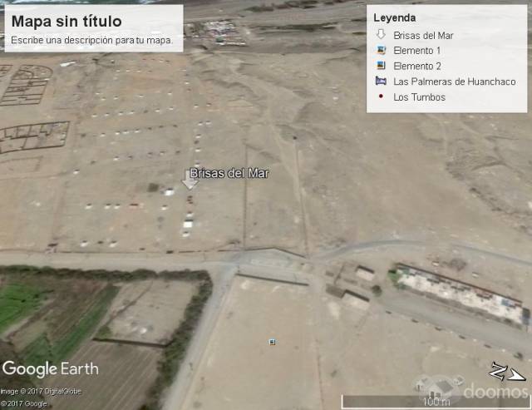Screen dimensions: 532x410
Task: Click the small photo placemark on terrain
Action: click(272, 342)
